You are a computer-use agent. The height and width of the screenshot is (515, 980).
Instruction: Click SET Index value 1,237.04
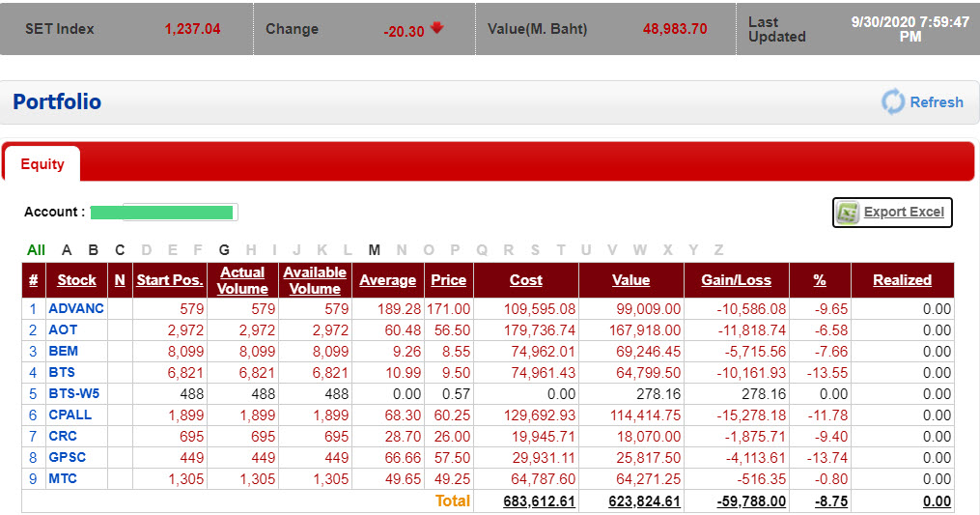192,29
